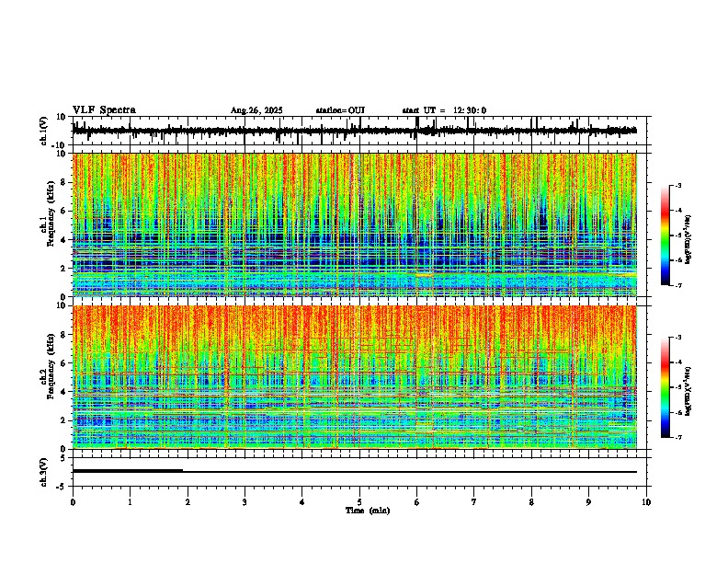Click the '6' tick on the Time axis
The height and width of the screenshot is (563, 728).
click(x=417, y=502)
